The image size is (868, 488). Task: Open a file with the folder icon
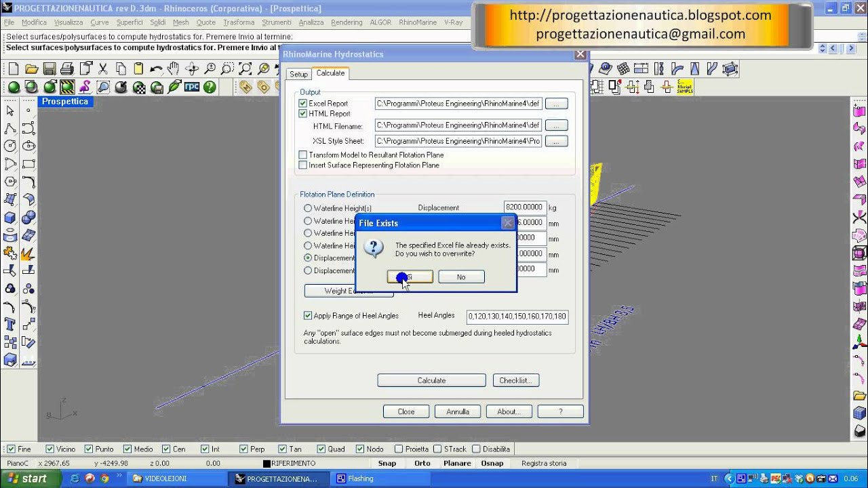(x=31, y=68)
